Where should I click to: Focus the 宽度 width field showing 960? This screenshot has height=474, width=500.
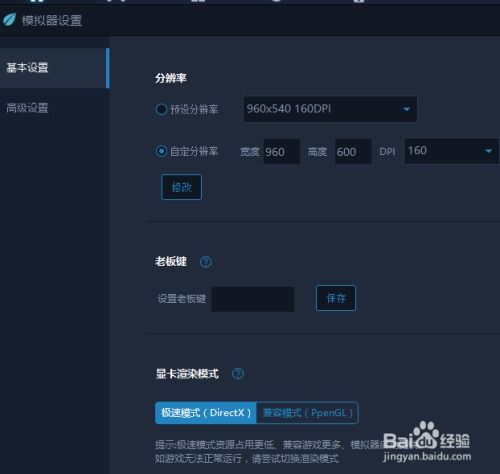pos(282,152)
